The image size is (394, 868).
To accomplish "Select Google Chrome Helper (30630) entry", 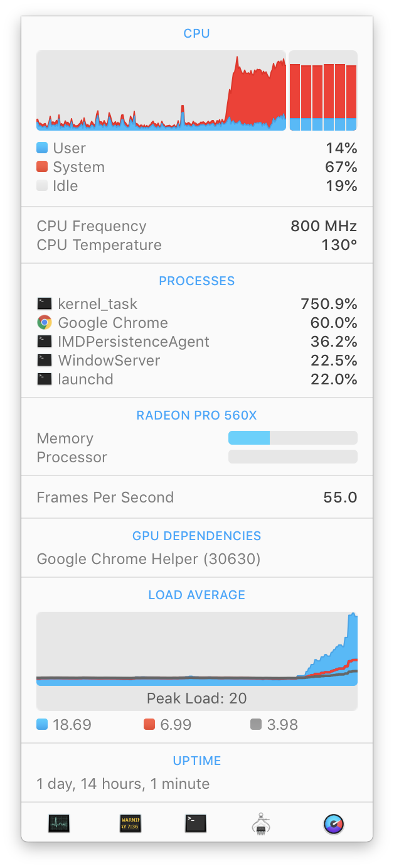I will (149, 559).
